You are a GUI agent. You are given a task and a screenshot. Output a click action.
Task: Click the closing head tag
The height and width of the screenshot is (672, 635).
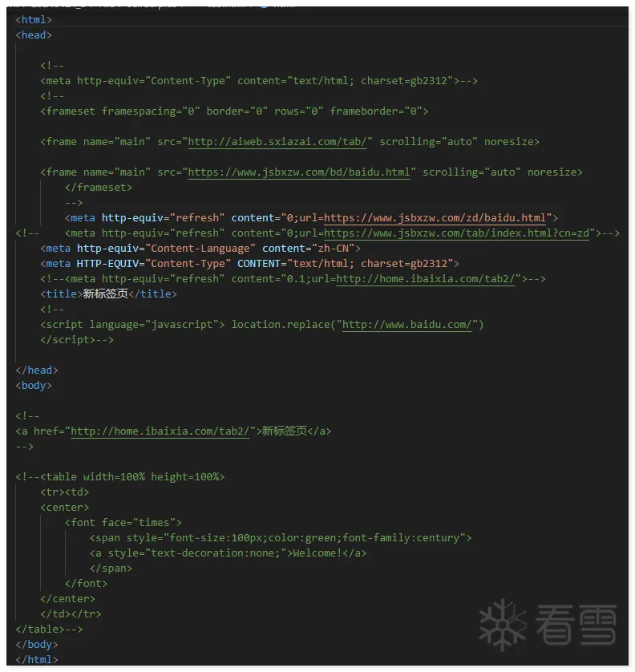coord(37,370)
